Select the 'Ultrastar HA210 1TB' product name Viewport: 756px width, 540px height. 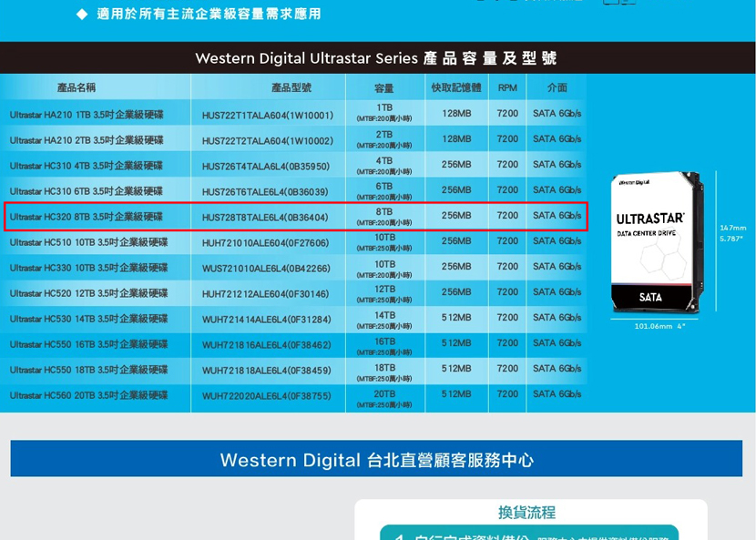(x=87, y=115)
